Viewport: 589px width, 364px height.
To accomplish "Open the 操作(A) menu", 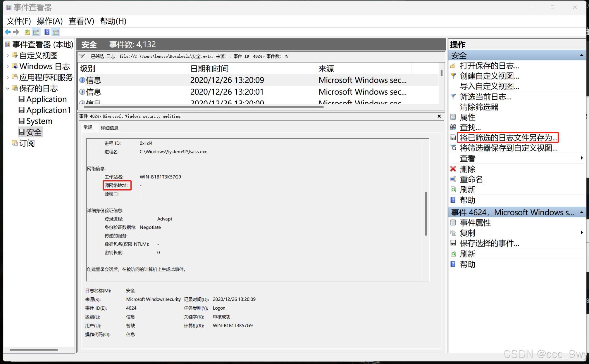I will [x=50, y=21].
